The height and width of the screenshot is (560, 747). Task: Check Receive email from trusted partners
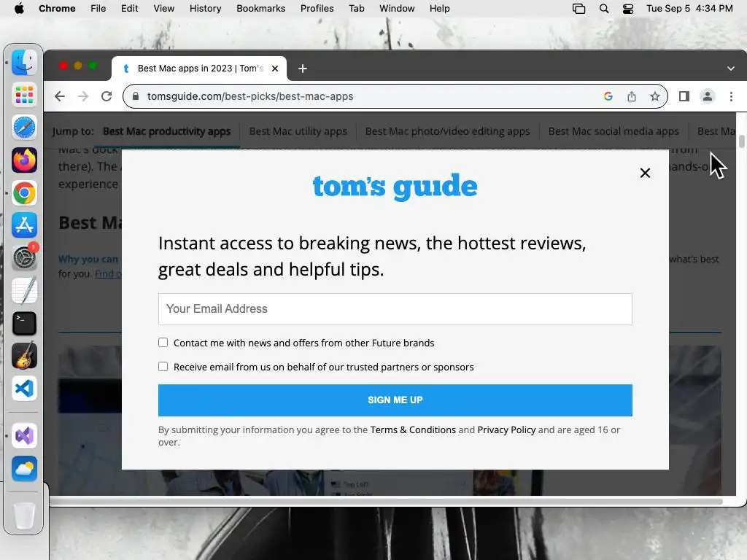[x=163, y=367]
